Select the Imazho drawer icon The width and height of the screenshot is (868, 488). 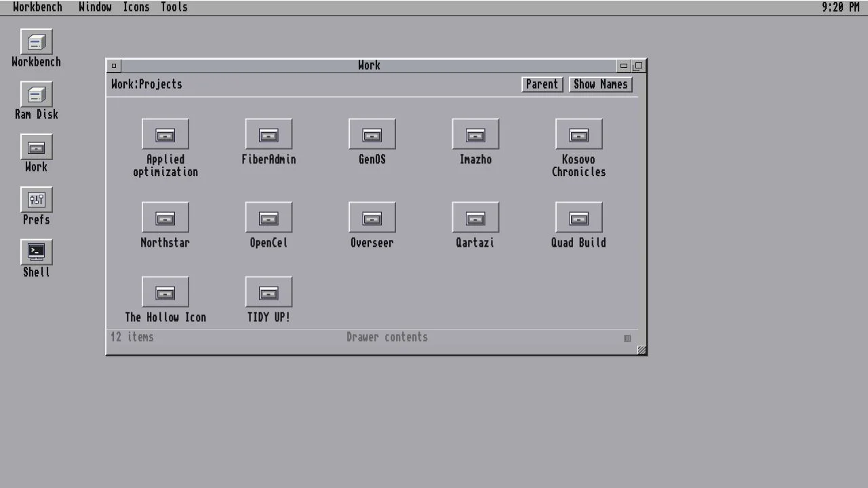click(475, 134)
